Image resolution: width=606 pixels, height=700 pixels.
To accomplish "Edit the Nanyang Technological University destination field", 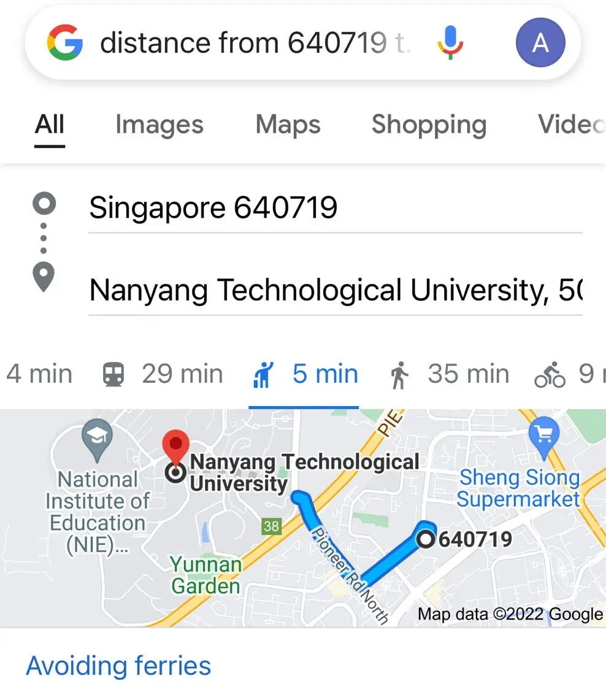I will [x=335, y=290].
